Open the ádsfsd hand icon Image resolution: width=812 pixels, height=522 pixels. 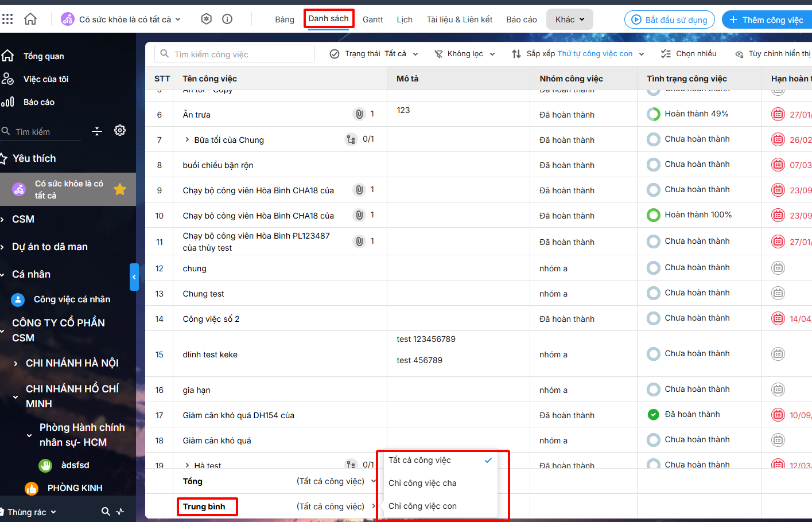[x=45, y=465]
